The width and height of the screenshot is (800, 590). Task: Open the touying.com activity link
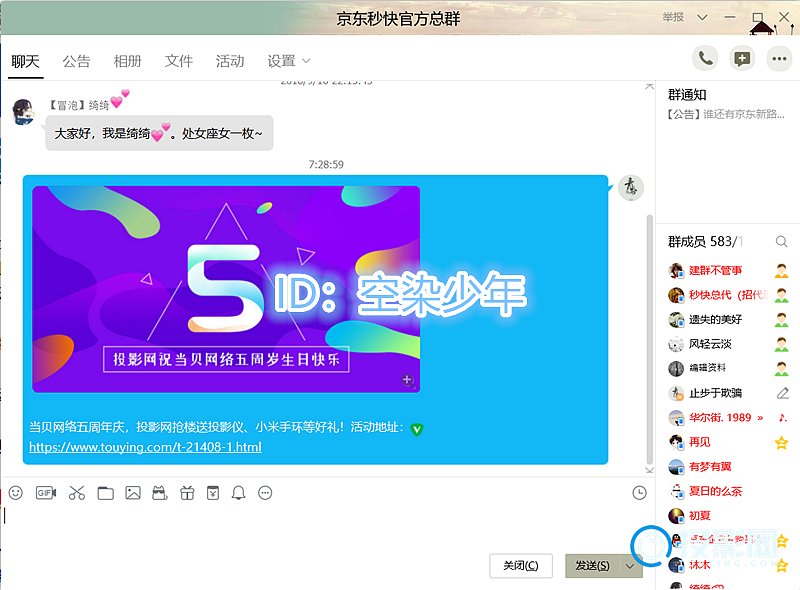pyautogui.click(x=145, y=447)
